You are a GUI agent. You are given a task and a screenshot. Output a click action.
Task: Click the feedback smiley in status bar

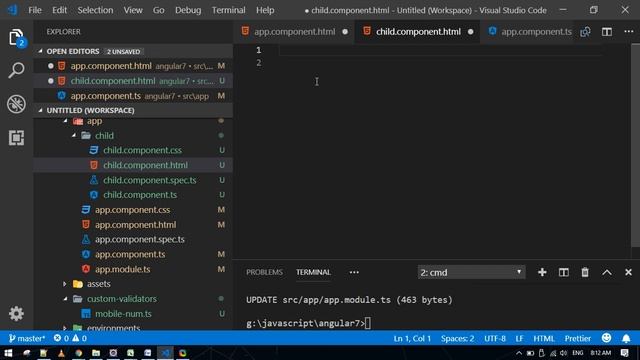[x=607, y=338]
